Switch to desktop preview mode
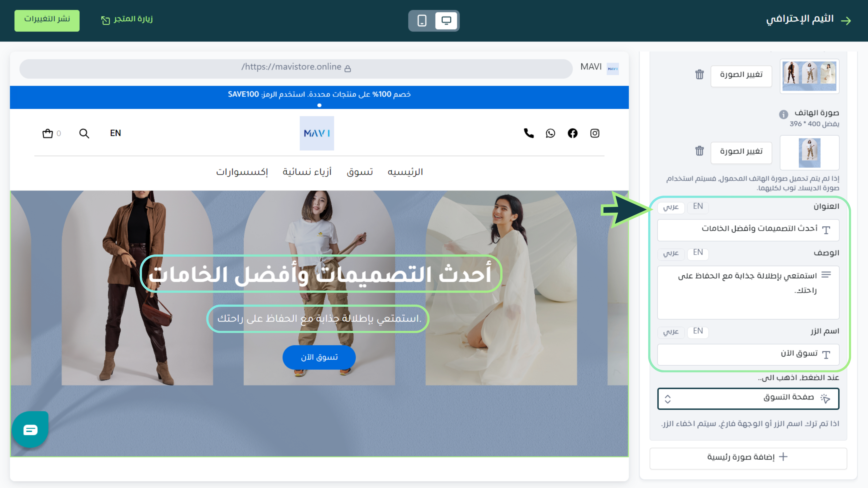The height and width of the screenshot is (488, 868). click(446, 21)
